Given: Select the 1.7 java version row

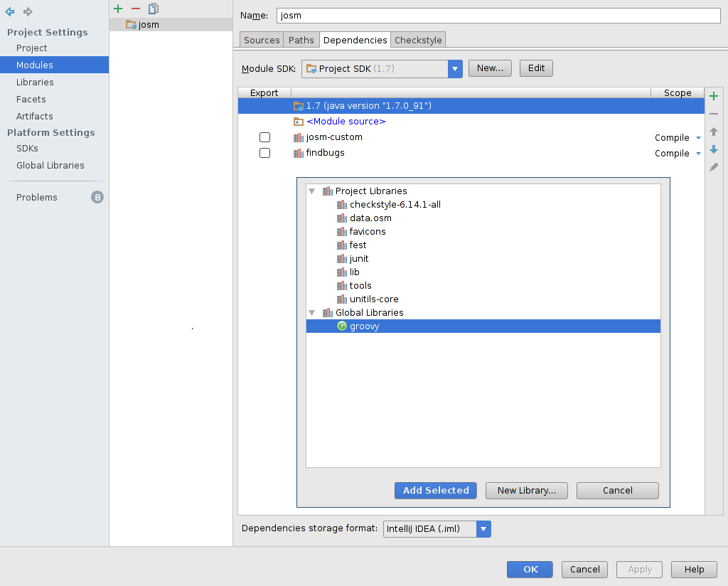Looking at the screenshot, I should 471,106.
